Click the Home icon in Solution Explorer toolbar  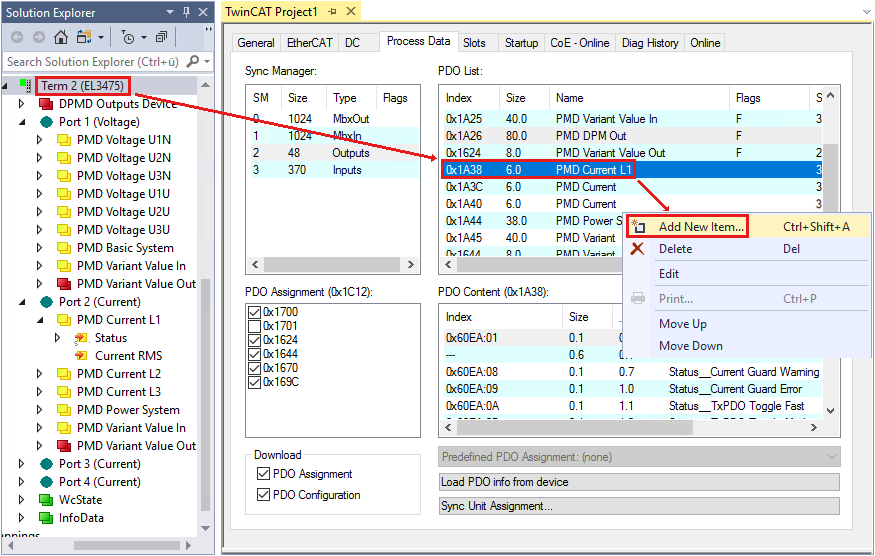point(61,37)
